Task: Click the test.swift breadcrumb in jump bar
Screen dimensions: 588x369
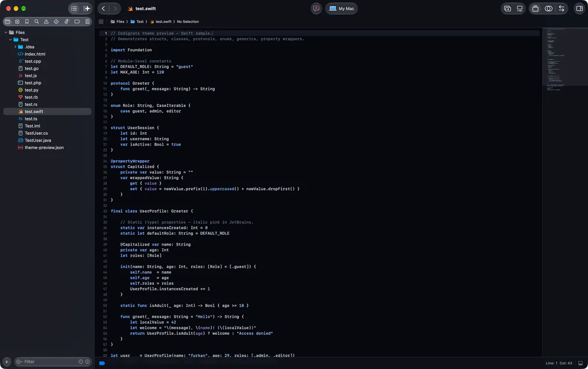Action: point(161,22)
